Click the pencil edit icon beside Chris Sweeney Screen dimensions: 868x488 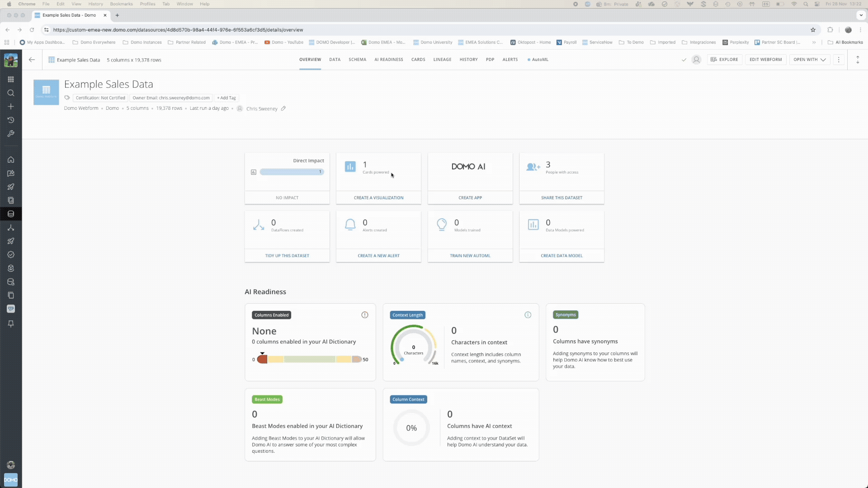[x=283, y=108]
